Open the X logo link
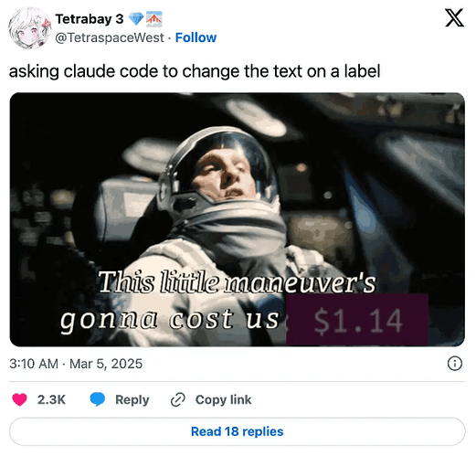476x456 pixels. point(454,18)
